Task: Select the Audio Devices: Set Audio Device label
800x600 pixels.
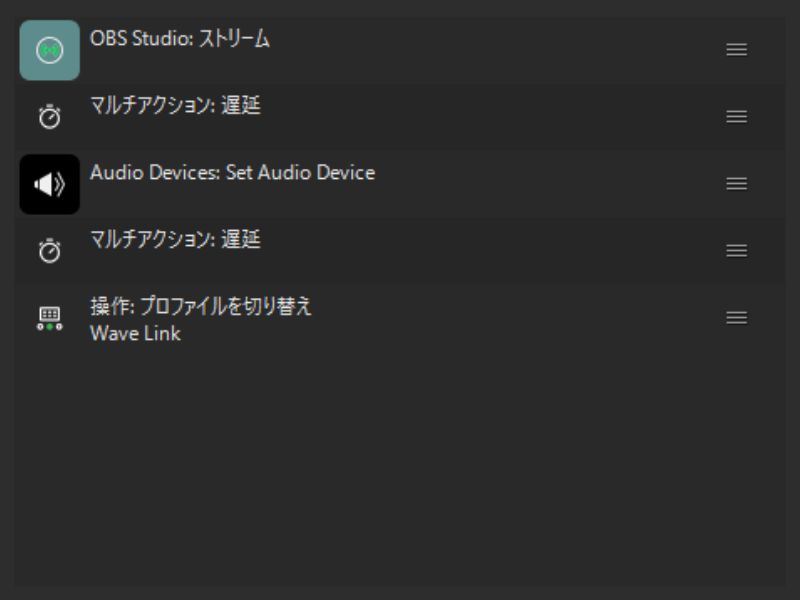Action: pyautogui.click(x=232, y=172)
